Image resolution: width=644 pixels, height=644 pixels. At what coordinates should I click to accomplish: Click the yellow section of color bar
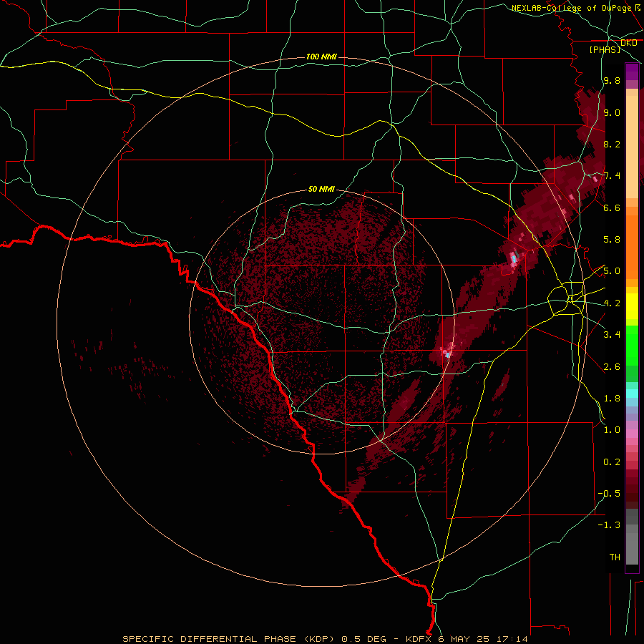632,306
